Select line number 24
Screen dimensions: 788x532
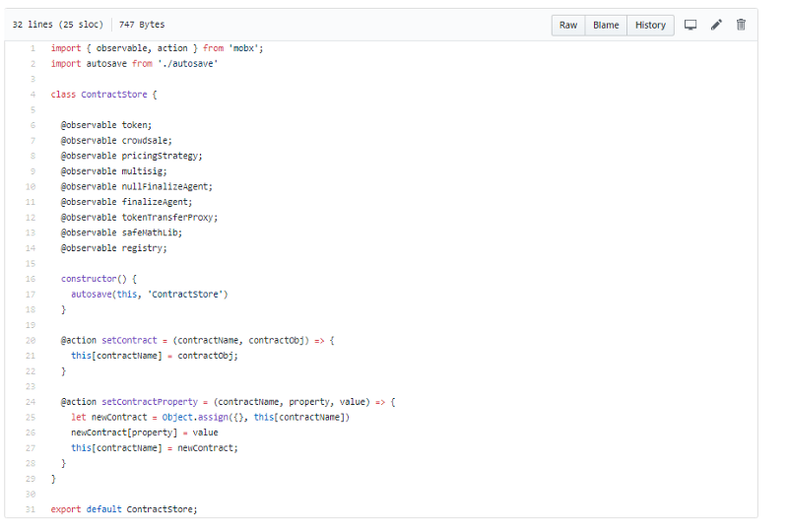pyautogui.click(x=31, y=402)
